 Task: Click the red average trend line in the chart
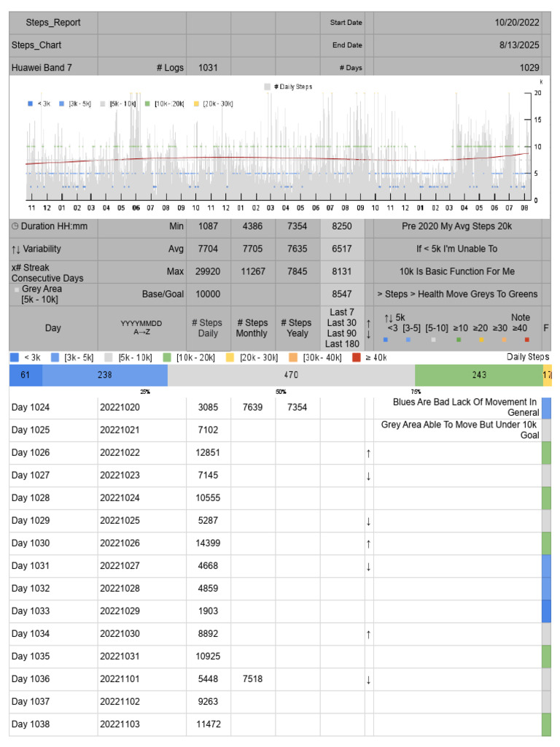click(x=276, y=158)
